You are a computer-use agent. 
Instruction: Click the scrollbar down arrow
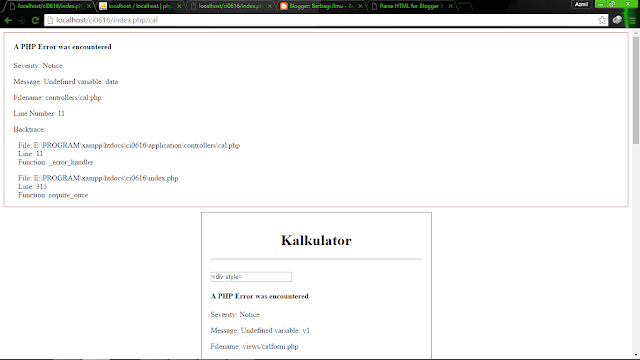(x=636, y=356)
